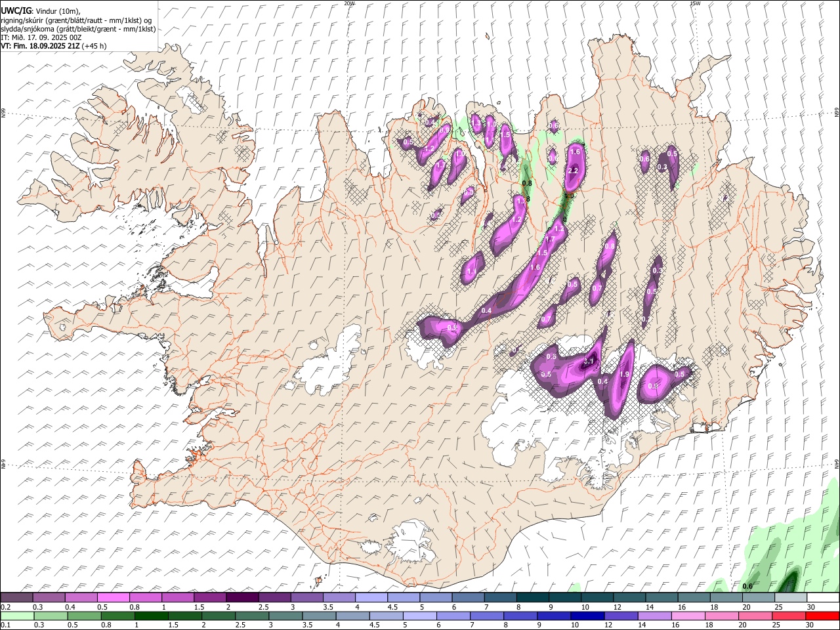Image resolution: width=840 pixels, height=630 pixels.
Task: Pick the dark blue bottom-row swatch between 10 and 12
Action: click(587, 616)
